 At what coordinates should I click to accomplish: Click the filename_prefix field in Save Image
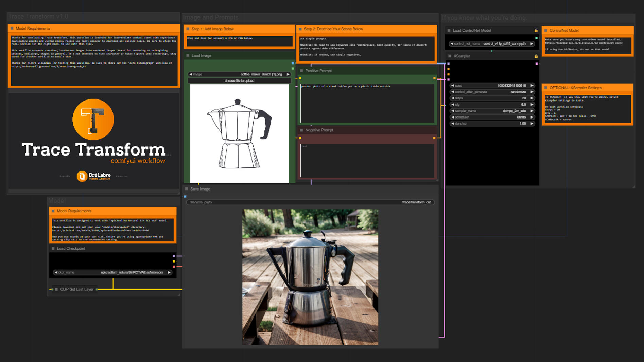tap(310, 202)
